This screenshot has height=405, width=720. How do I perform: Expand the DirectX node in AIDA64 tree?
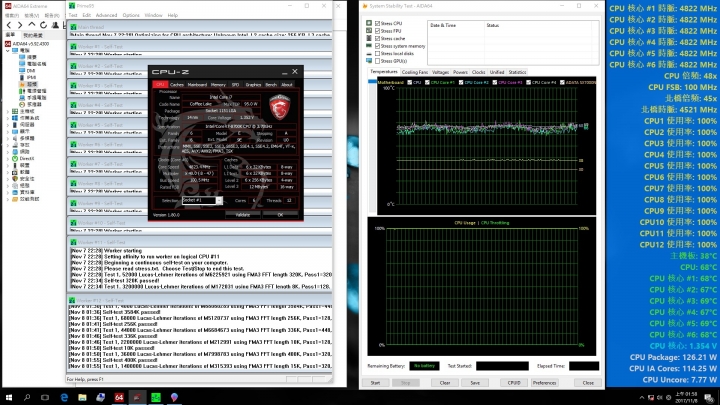[x=7, y=158]
